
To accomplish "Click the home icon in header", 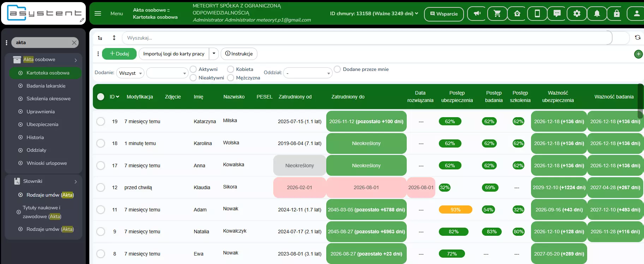I will [x=517, y=14].
